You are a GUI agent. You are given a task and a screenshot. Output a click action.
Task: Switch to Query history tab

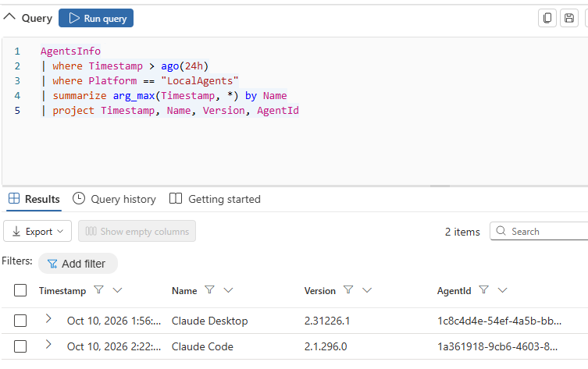pyautogui.click(x=114, y=199)
